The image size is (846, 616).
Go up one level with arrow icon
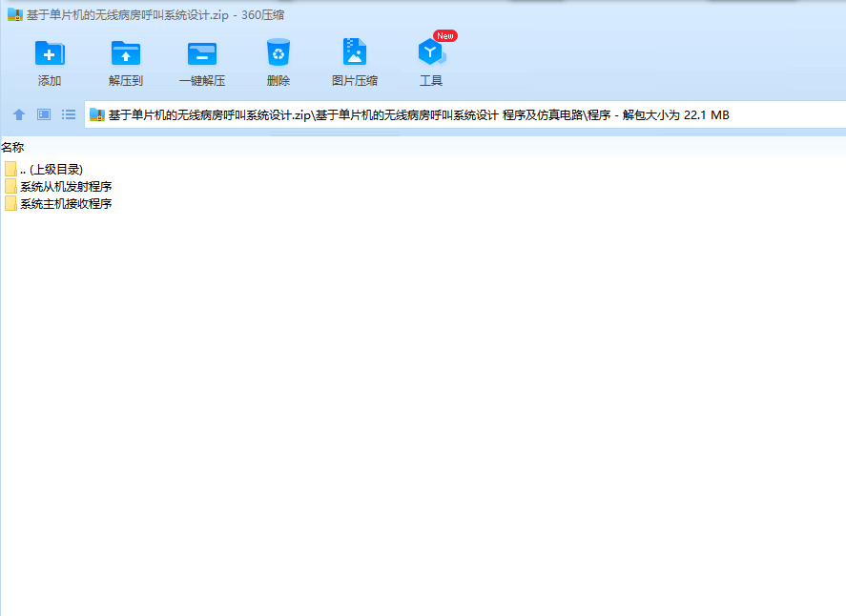click(19, 114)
